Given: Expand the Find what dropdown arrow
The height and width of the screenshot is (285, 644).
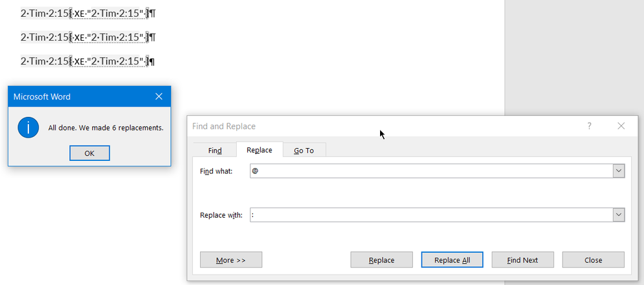Looking at the screenshot, I should point(619,171).
